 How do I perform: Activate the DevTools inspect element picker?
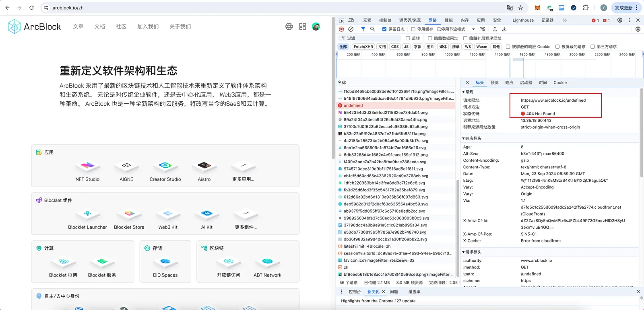[341, 20]
